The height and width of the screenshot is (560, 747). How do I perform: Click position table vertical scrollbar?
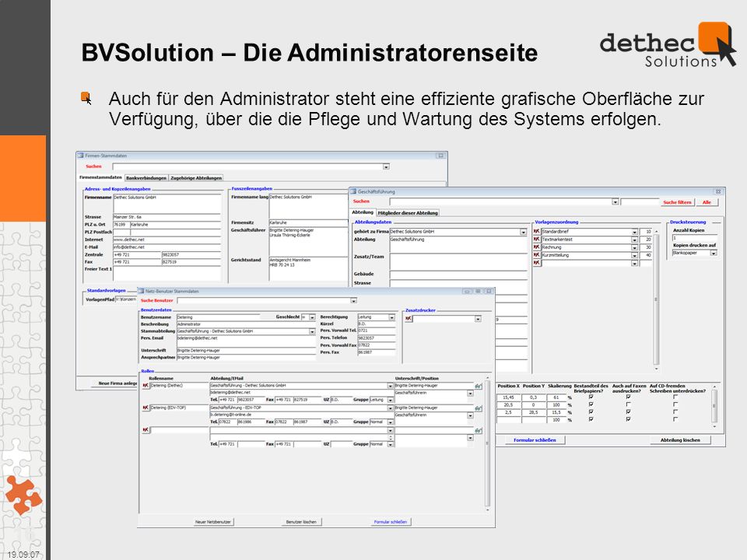[714, 406]
